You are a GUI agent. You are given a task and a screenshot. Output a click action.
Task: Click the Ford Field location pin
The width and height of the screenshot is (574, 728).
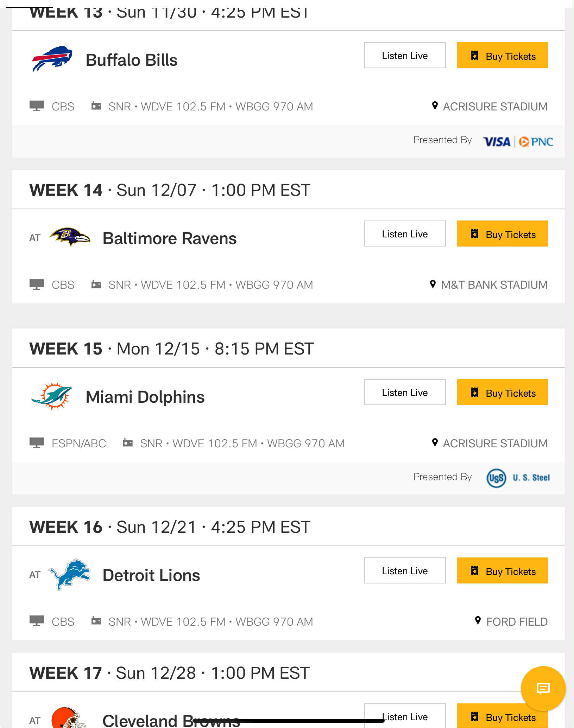(x=478, y=621)
